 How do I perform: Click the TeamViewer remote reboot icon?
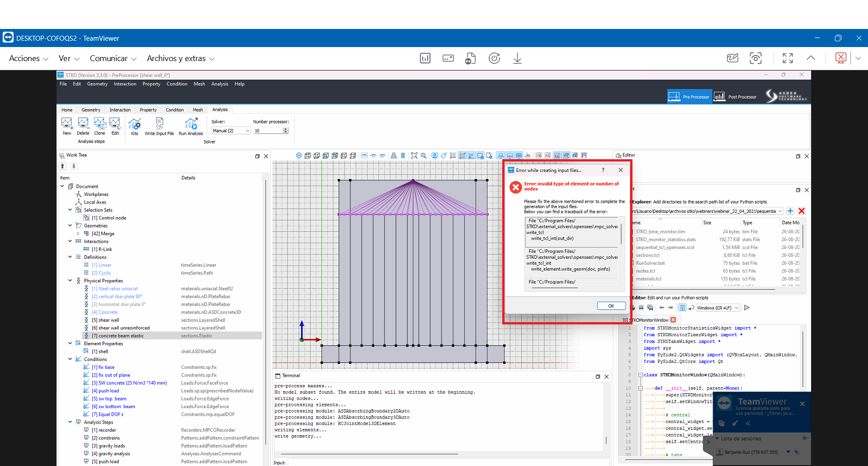click(x=494, y=58)
